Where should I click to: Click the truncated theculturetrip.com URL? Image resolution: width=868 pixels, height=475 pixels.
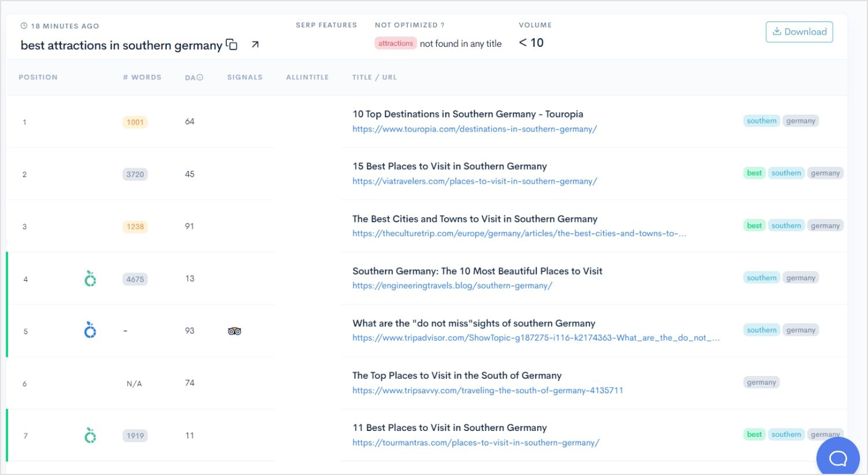518,233
